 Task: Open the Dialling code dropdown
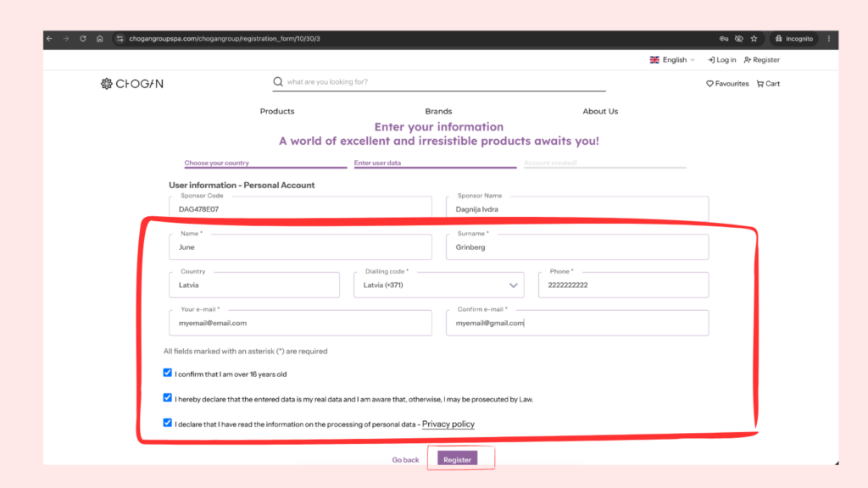(x=439, y=285)
